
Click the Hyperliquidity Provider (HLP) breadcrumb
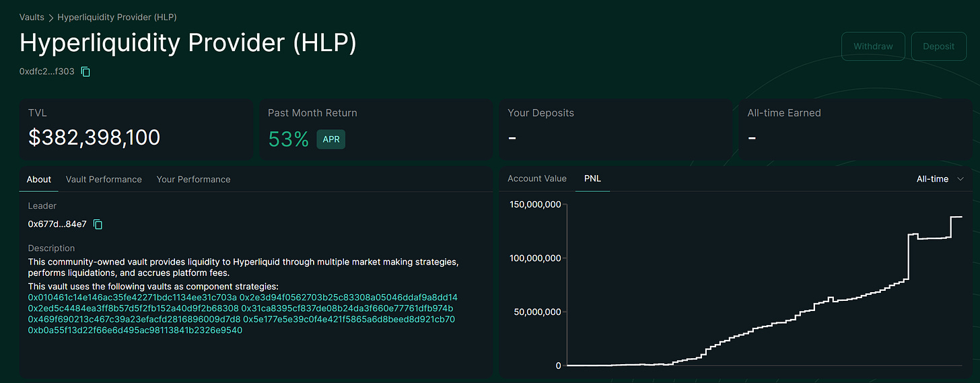117,17
